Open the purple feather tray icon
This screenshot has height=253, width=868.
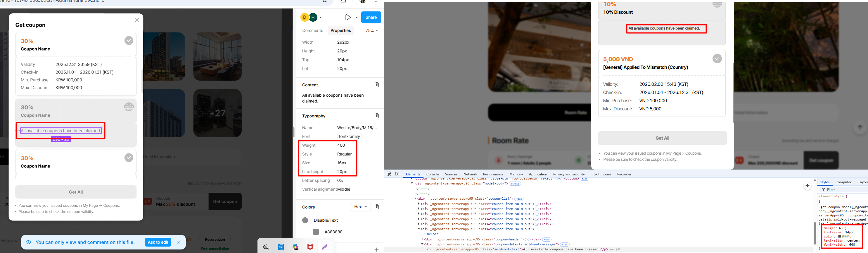(x=324, y=247)
